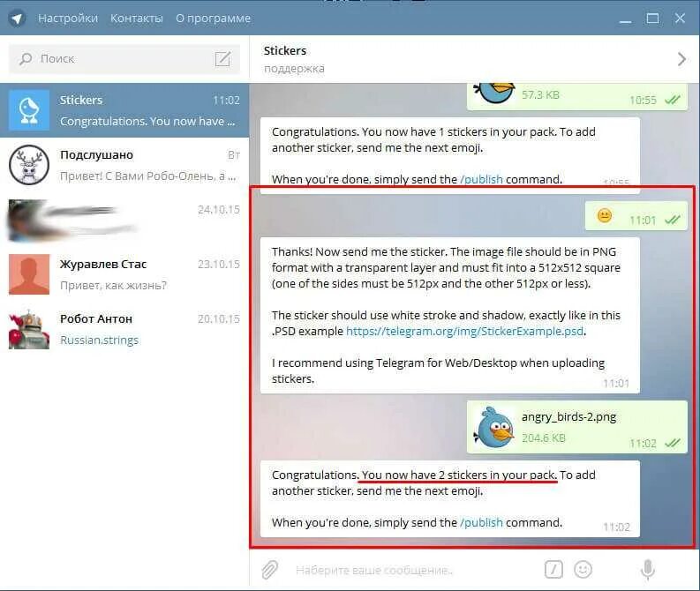Click /publish command in 10:55 message
The height and width of the screenshot is (591, 700).
(481, 179)
